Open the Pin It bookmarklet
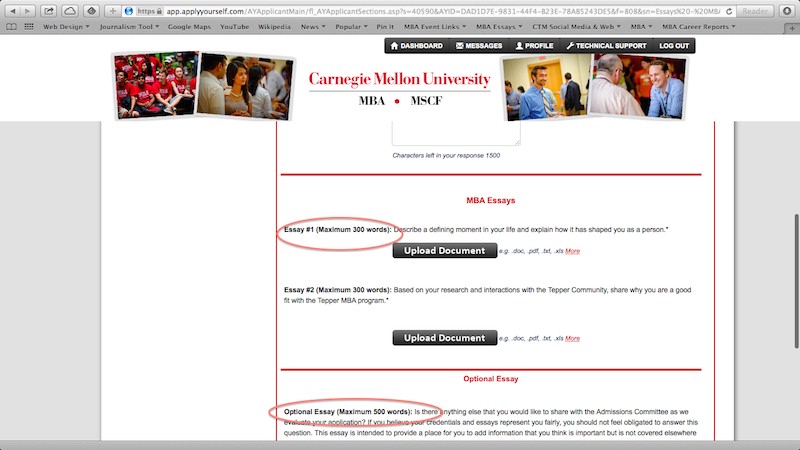The width and height of the screenshot is (800, 450). [385, 27]
